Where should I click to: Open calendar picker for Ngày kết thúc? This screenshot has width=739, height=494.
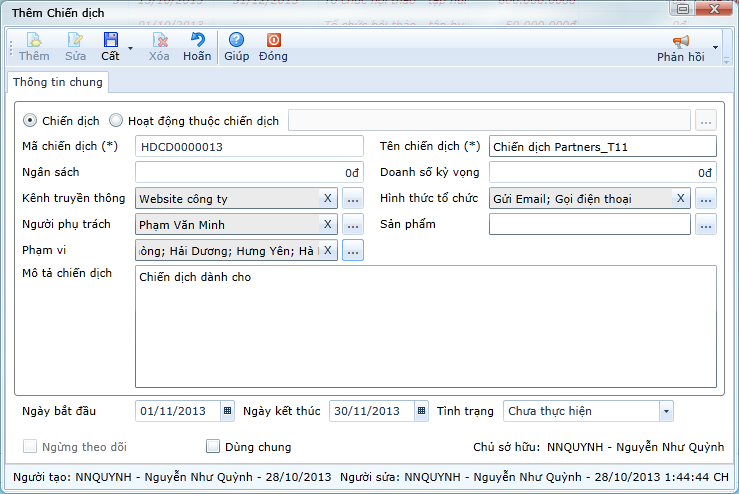tap(422, 411)
